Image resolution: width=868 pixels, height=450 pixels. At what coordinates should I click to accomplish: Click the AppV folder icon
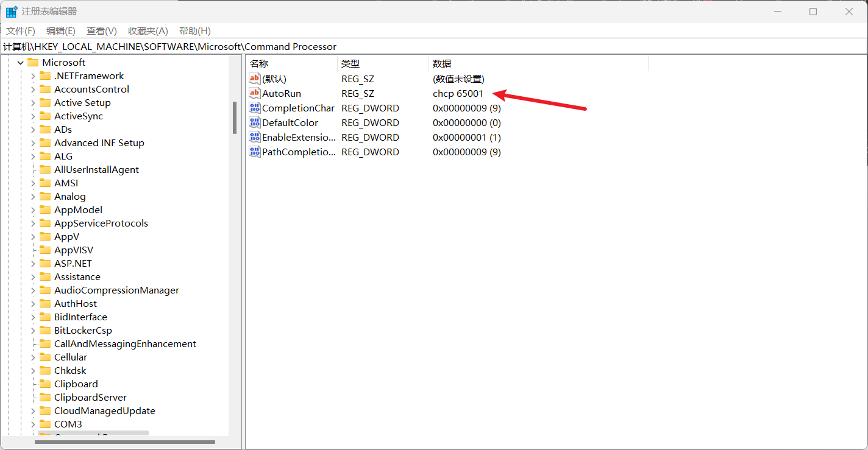point(45,237)
